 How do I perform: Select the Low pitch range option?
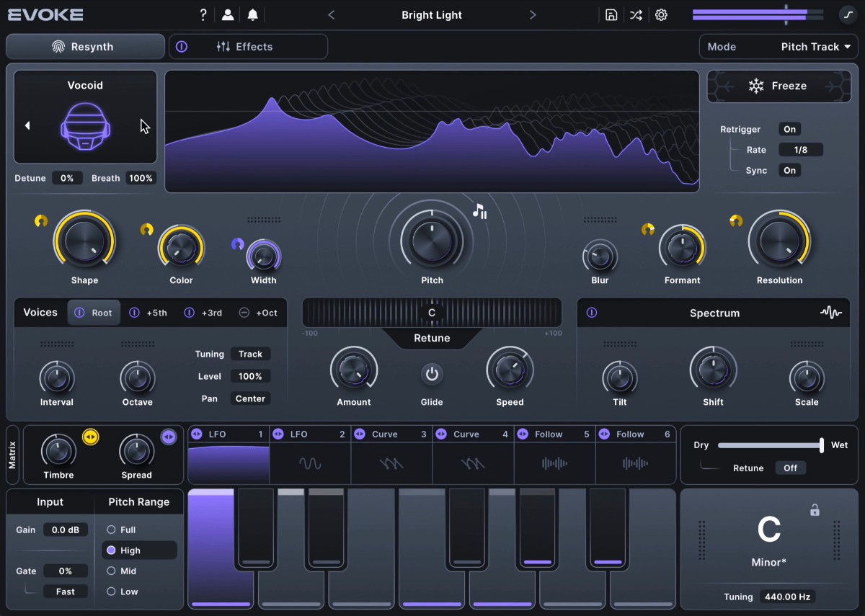pos(129,592)
